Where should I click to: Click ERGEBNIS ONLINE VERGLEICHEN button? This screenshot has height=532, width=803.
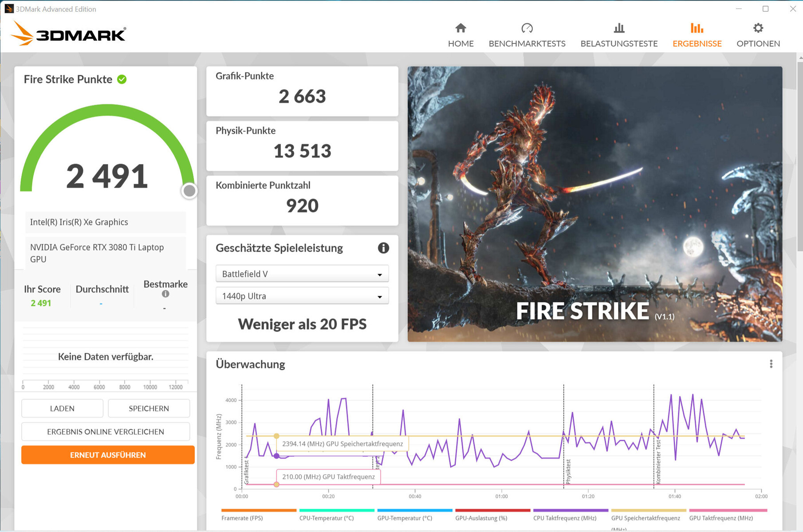[106, 431]
